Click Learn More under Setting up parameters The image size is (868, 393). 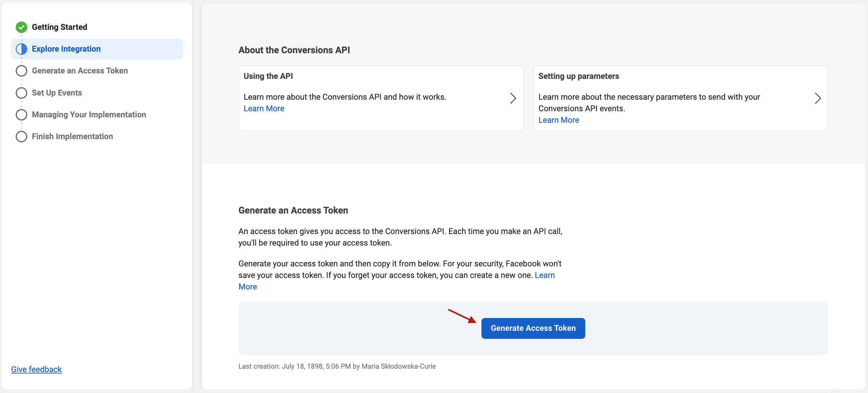[559, 120]
